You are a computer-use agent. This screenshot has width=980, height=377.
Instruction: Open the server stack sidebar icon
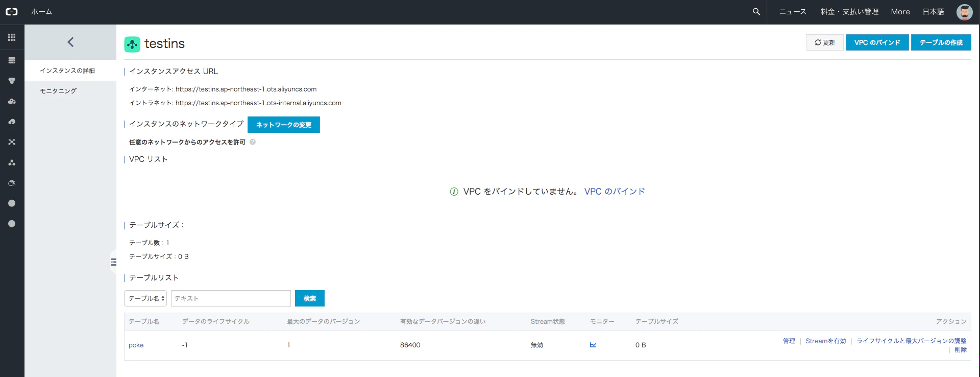12,60
